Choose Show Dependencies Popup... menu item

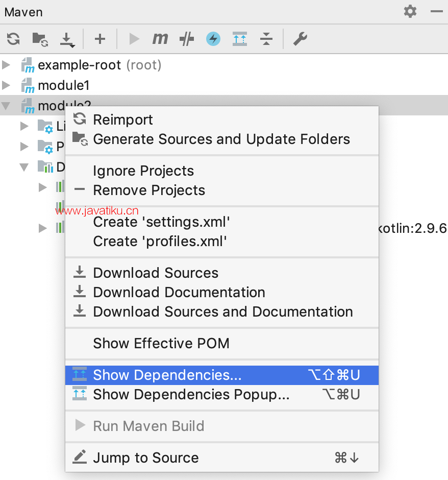(222, 394)
